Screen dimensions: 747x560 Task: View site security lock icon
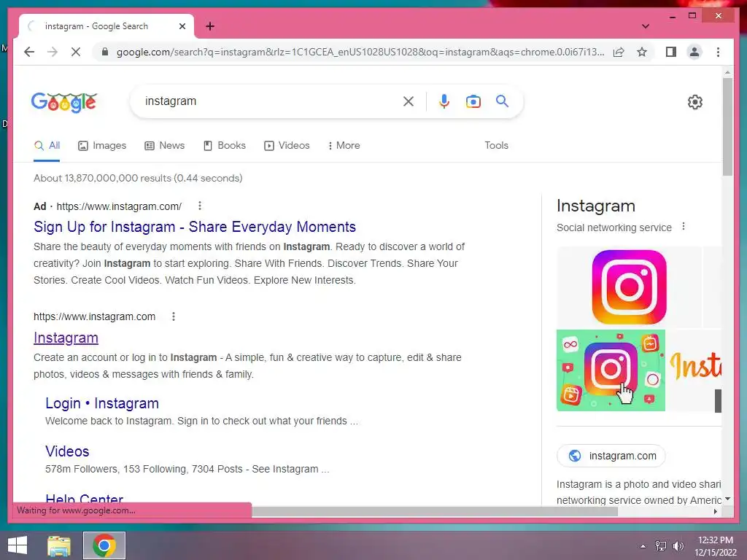[x=105, y=52]
